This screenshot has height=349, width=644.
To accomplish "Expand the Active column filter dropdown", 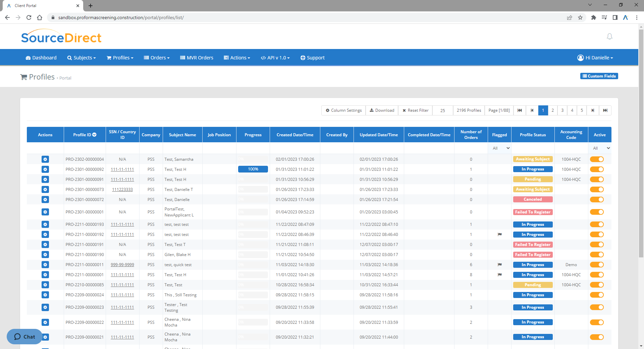I will pyautogui.click(x=600, y=148).
